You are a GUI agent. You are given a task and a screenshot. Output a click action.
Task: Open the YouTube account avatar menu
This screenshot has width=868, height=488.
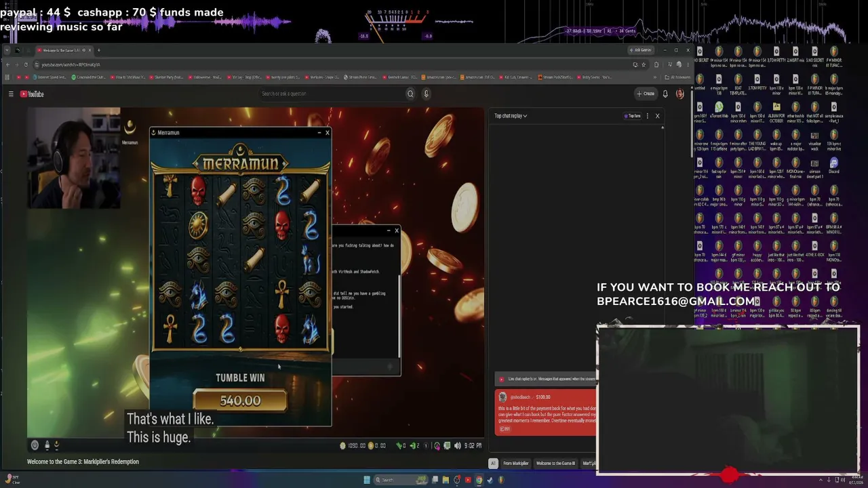point(680,94)
